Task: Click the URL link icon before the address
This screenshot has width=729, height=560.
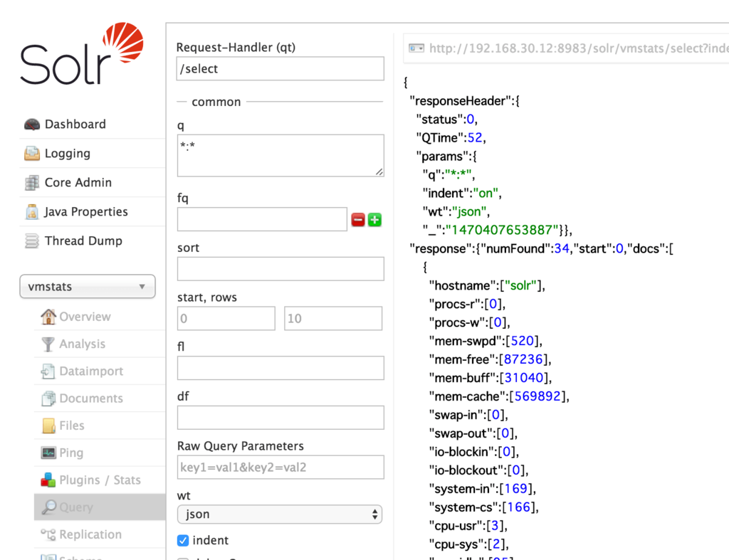Action: click(416, 48)
